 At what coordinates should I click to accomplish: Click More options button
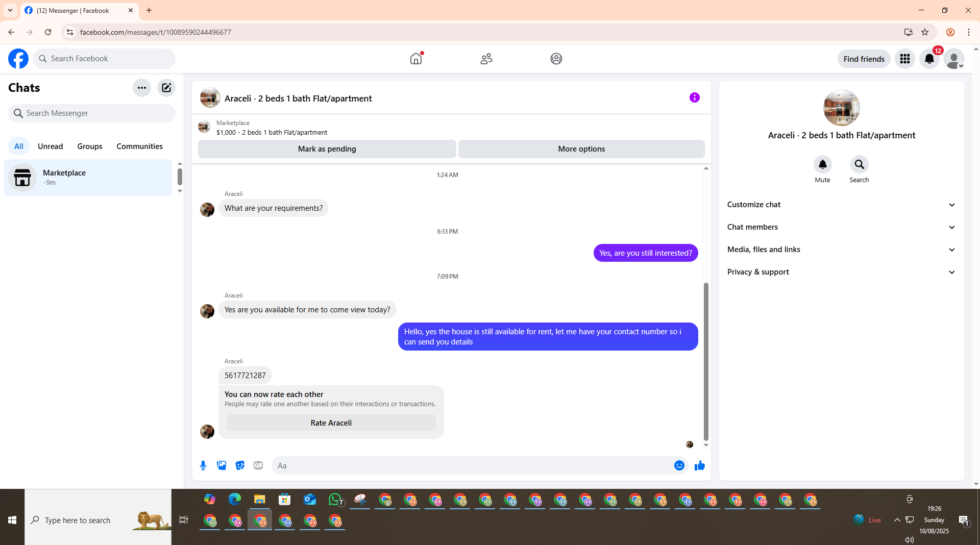(581, 149)
